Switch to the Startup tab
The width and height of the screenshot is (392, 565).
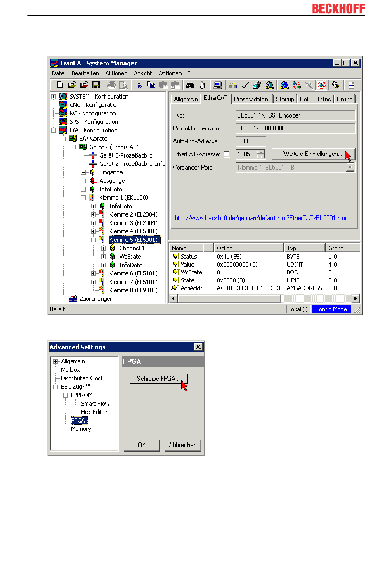click(x=285, y=99)
